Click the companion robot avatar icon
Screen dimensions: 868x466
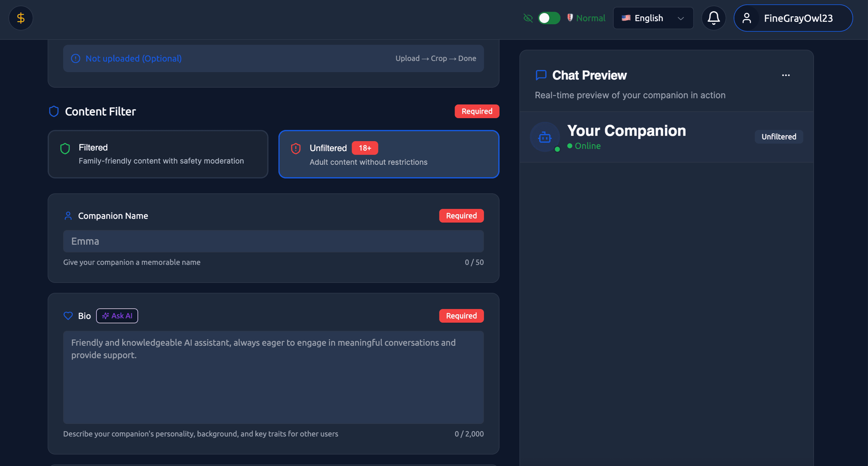[545, 137]
